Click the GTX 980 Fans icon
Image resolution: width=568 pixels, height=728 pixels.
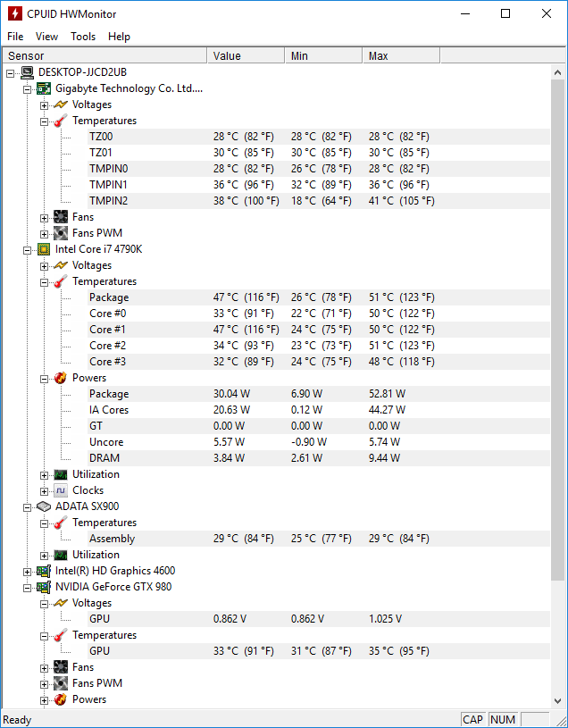pyautogui.click(x=61, y=667)
